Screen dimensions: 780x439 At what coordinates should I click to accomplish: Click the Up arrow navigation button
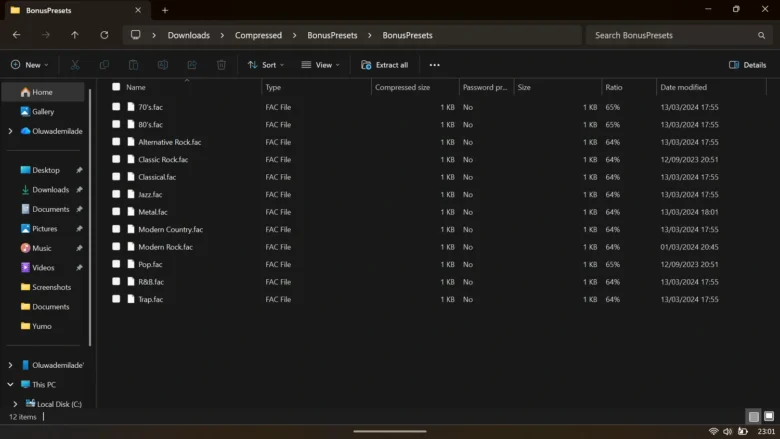[74, 35]
